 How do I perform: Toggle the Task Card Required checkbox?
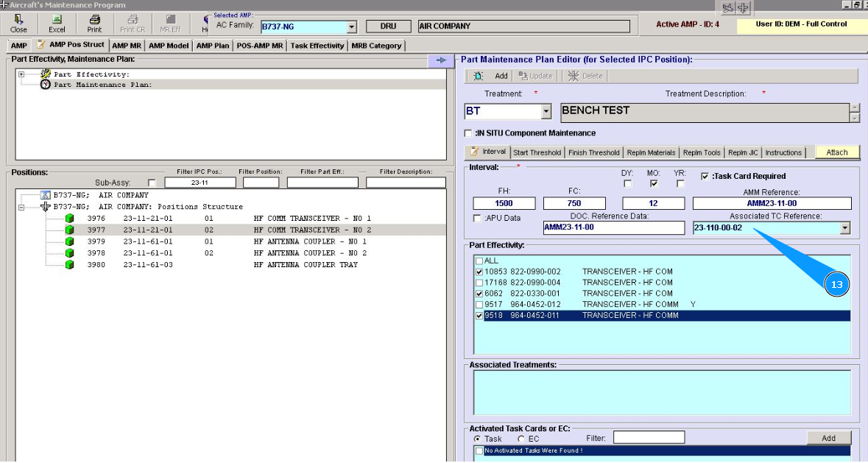click(x=705, y=177)
